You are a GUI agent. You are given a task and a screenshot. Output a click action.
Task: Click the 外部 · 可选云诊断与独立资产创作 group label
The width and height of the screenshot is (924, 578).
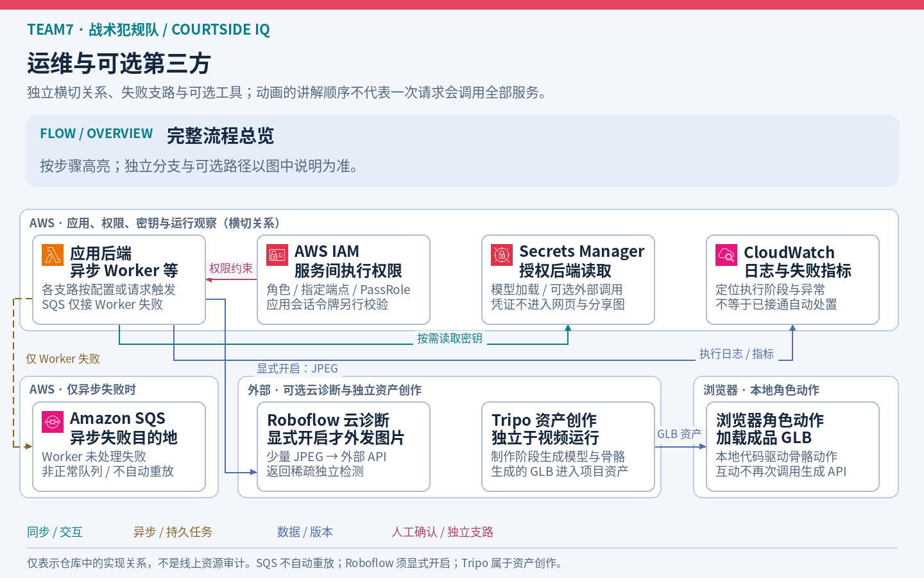point(334,390)
